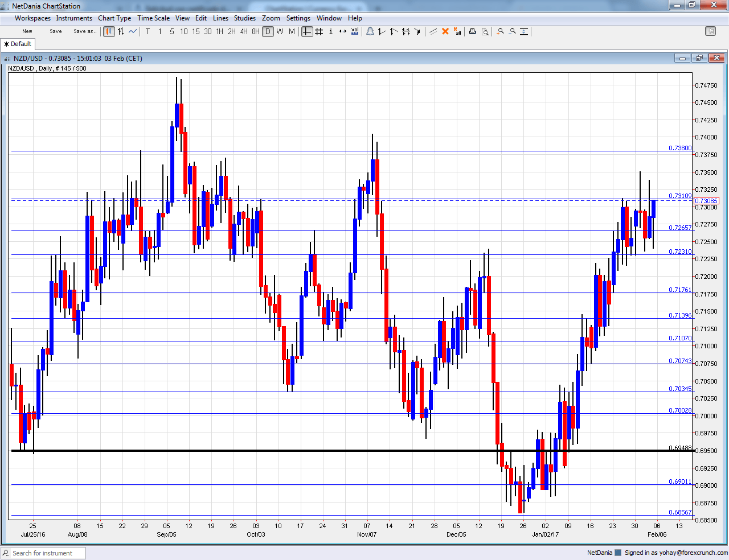Screen dimensions: 729x560
Task: Click the Save as.. button
Action: [x=85, y=31]
